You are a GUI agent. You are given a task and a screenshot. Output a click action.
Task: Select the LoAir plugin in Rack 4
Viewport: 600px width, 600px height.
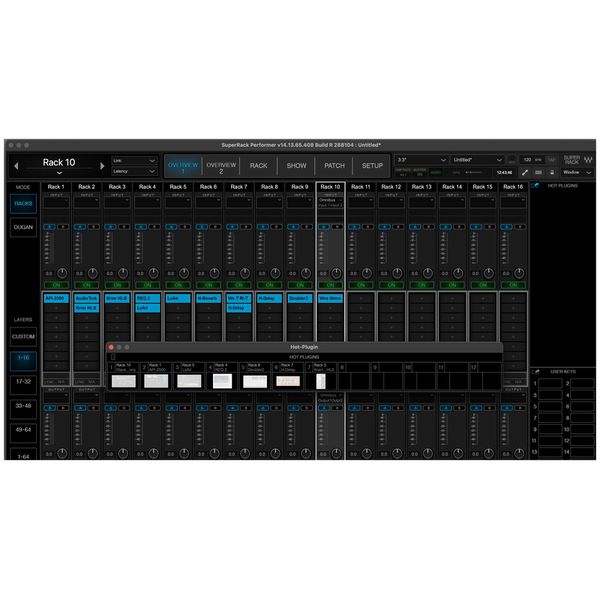click(x=148, y=308)
